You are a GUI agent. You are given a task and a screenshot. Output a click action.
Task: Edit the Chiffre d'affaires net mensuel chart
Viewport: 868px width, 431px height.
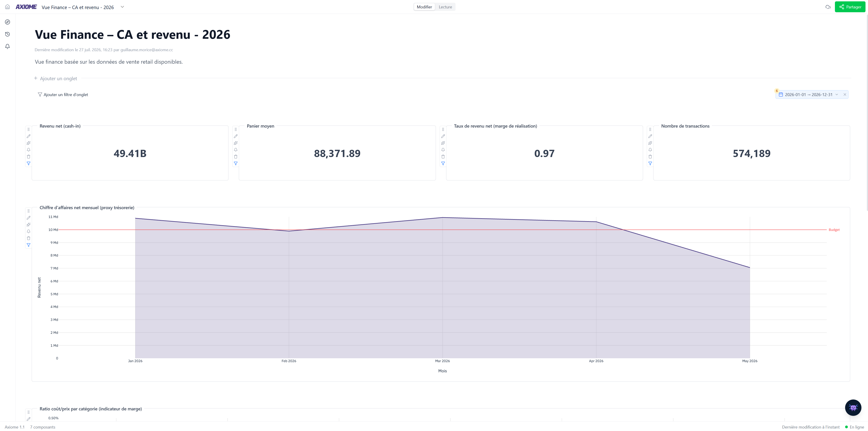click(x=28, y=218)
